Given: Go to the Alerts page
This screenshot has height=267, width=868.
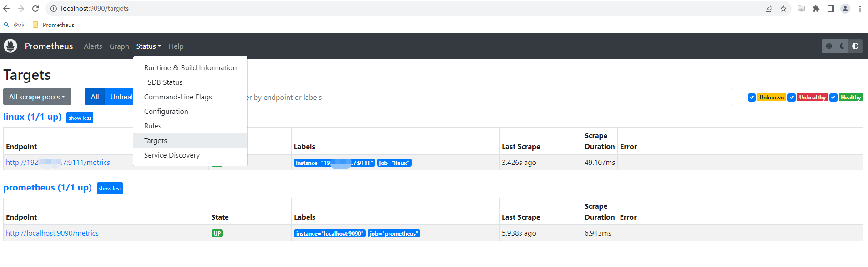Looking at the screenshot, I should (x=93, y=46).
